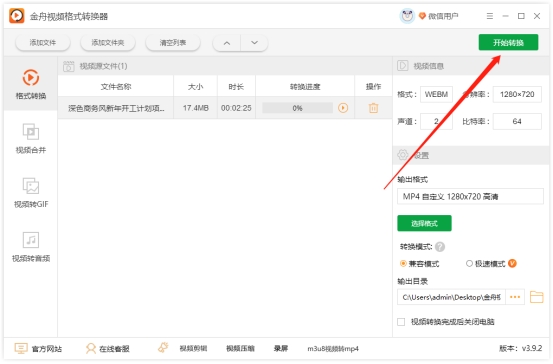Click the 视频压缩 link
553x364 pixels.
point(240,348)
